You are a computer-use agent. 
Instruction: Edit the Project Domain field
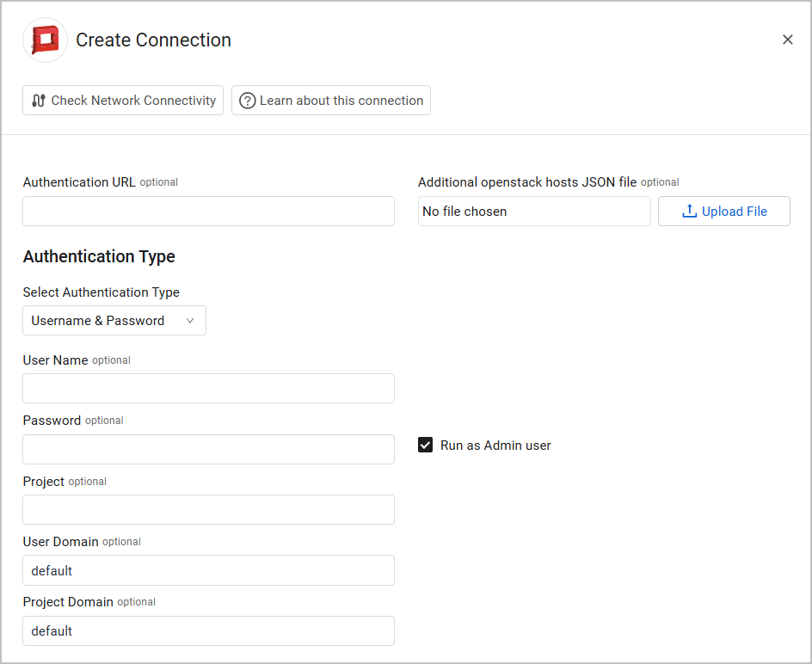(208, 630)
